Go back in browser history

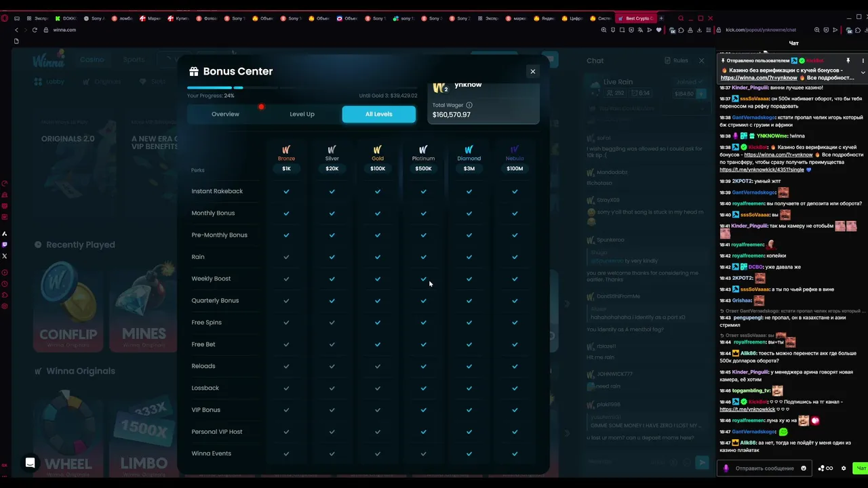click(16, 30)
